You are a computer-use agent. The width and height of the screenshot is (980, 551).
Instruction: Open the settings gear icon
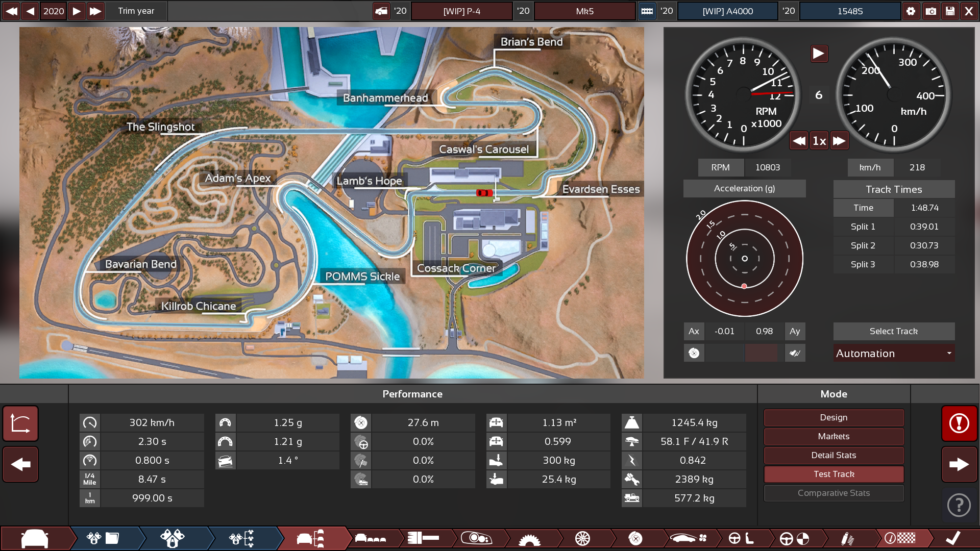911,11
